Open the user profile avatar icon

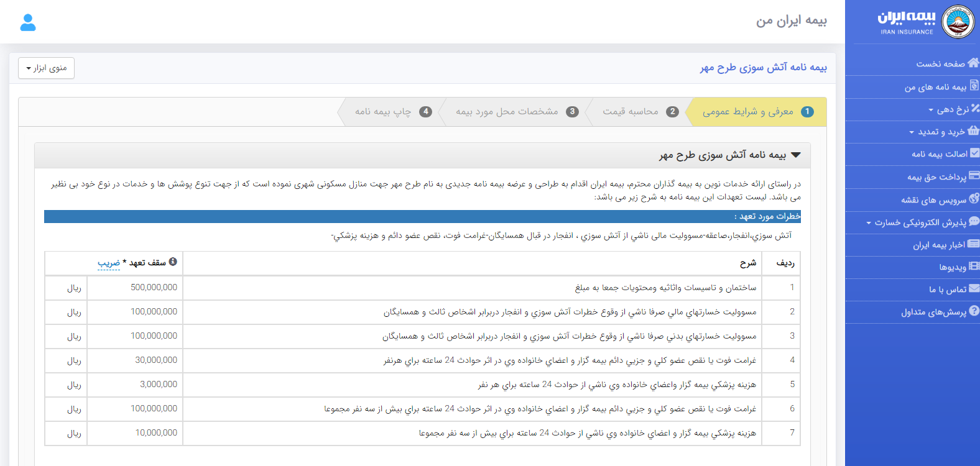tap(28, 22)
